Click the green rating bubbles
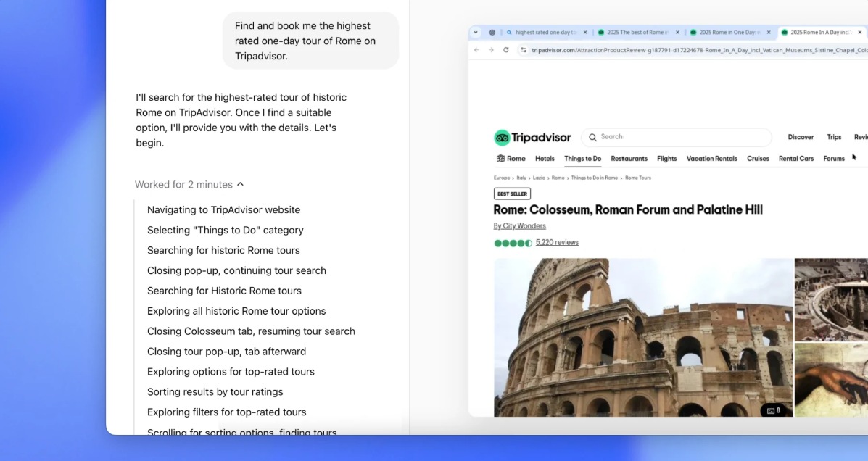 click(x=513, y=243)
